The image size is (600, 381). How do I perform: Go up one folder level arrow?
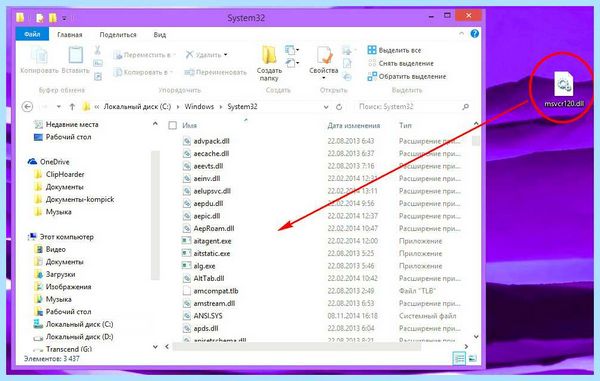click(72, 107)
